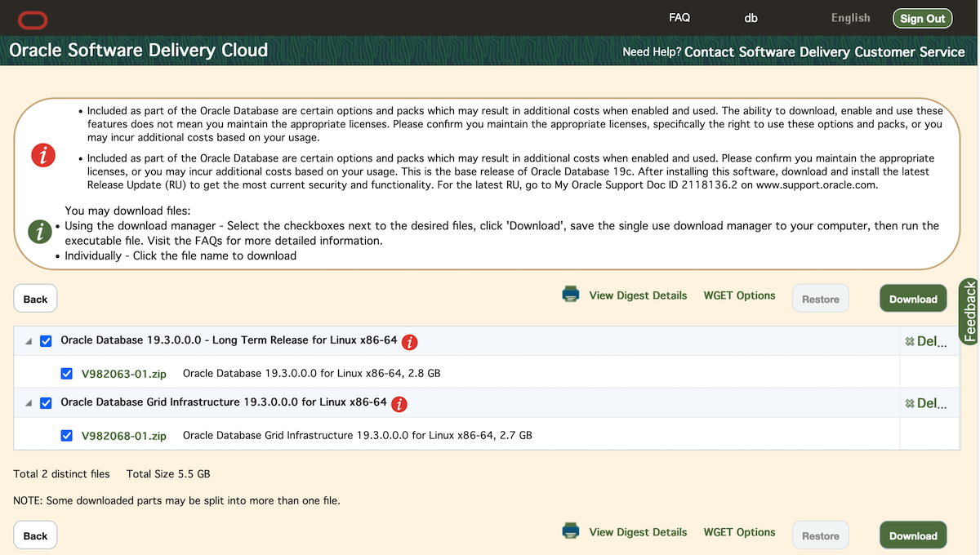This screenshot has height=555, width=980.
Task: Click the 'Need Help?' text
Action: click(652, 51)
